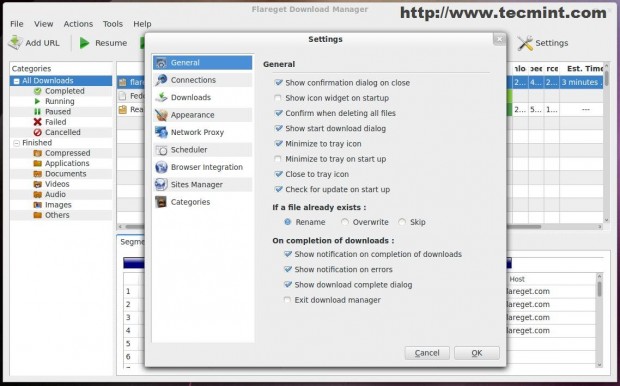Click the Add URL toolbar icon
Viewport: 620px width, 386px height.
coord(15,43)
